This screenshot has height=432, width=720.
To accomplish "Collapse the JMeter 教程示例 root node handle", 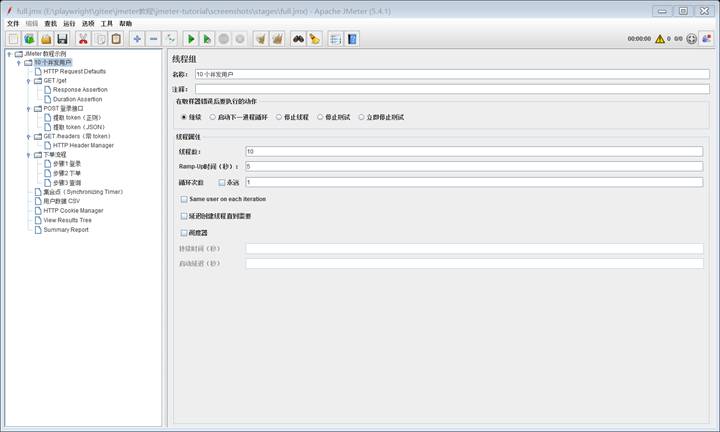I will tap(9, 54).
